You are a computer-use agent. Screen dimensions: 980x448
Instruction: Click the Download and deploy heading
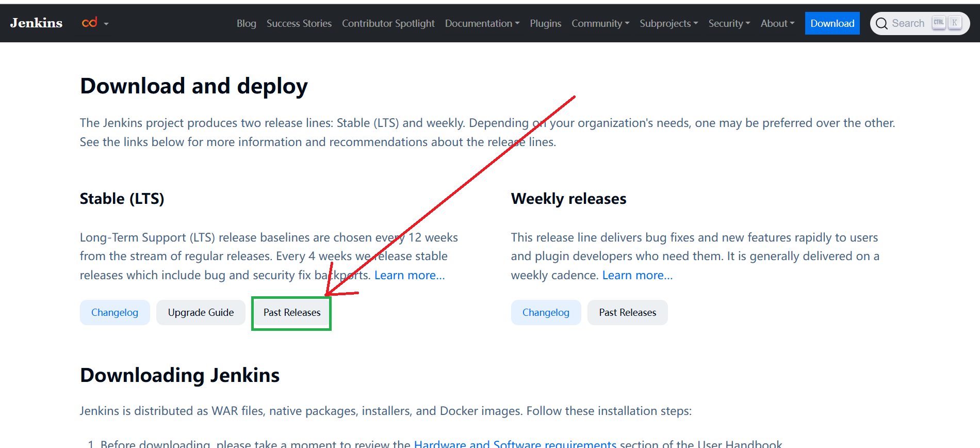[194, 86]
